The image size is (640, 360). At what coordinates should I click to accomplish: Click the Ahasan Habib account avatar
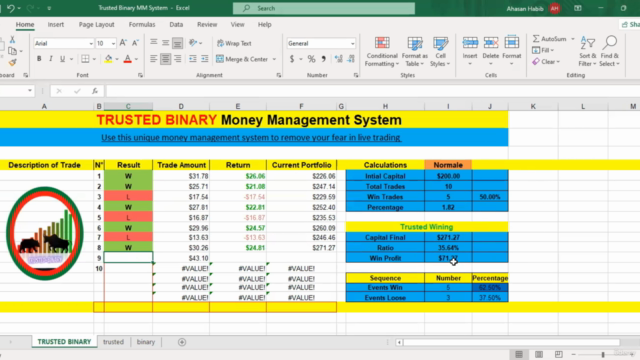(554, 8)
